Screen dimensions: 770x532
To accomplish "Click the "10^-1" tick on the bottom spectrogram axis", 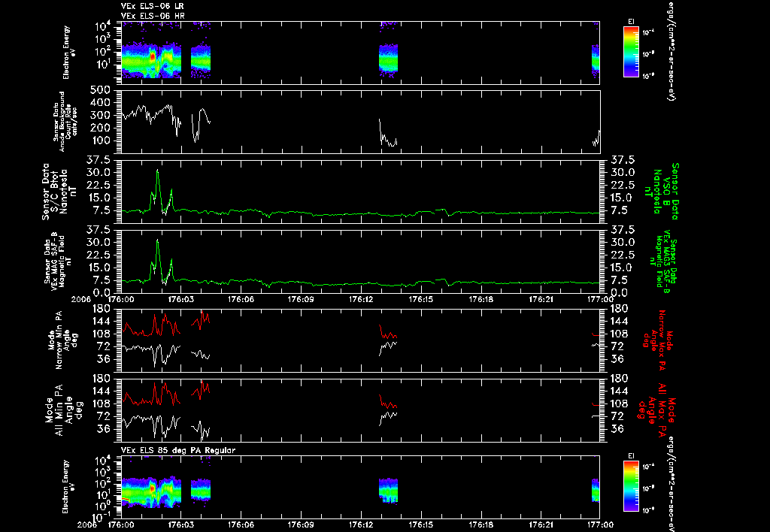I will pyautogui.click(x=100, y=517).
